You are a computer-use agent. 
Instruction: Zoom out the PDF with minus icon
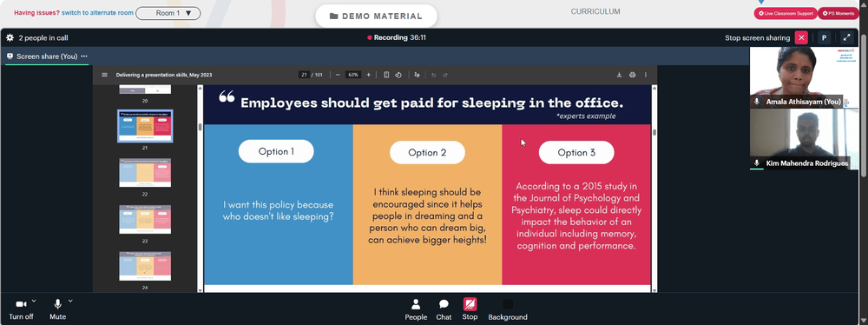coord(338,75)
